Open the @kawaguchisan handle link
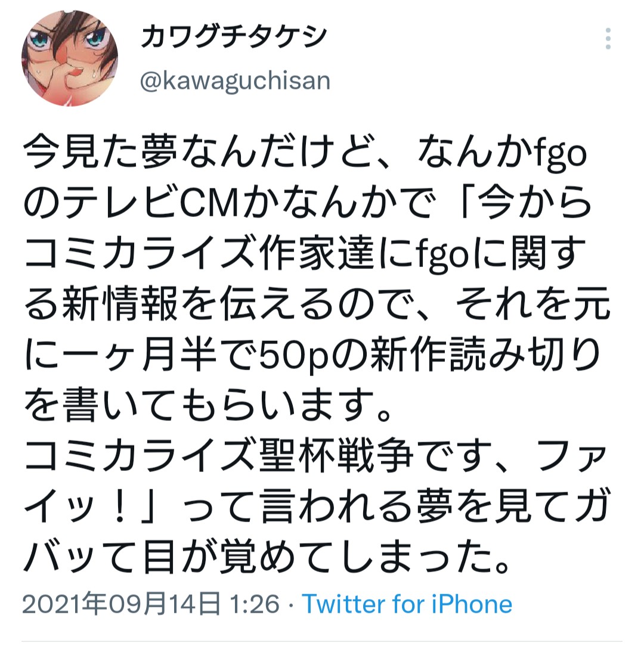644x646 pixels. pyautogui.click(x=235, y=81)
